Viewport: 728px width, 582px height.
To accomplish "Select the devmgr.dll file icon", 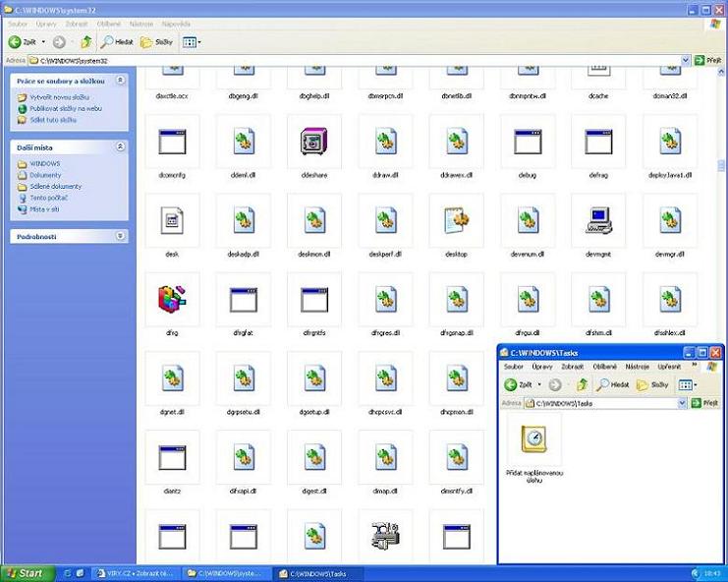I will point(669,220).
